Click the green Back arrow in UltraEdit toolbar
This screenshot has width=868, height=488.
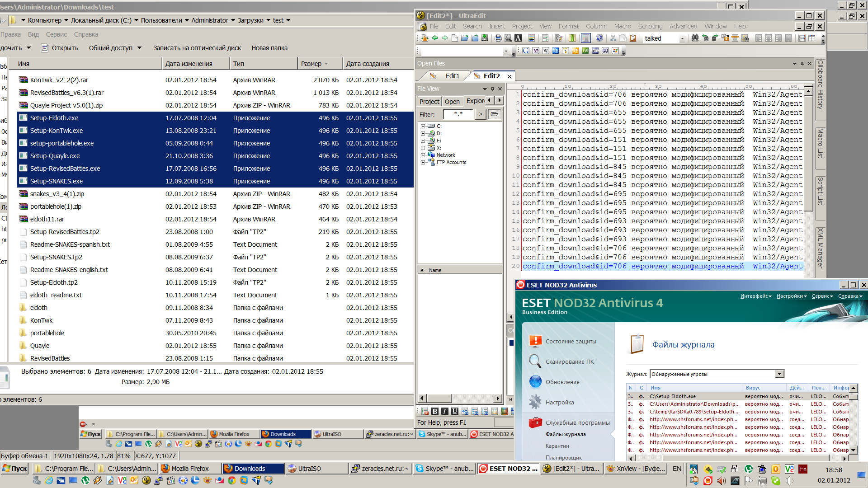pos(435,38)
